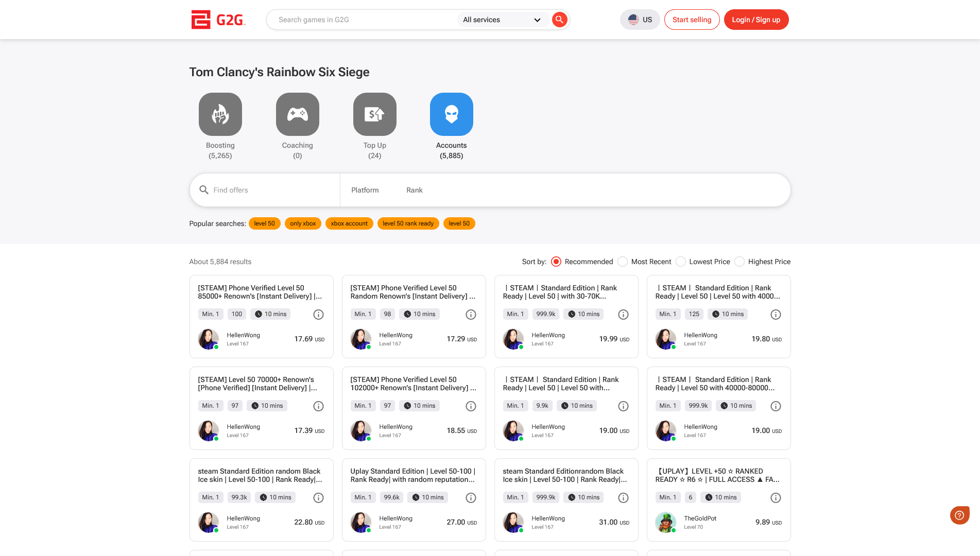Click the first 'level 50' popular search tag

point(265,223)
